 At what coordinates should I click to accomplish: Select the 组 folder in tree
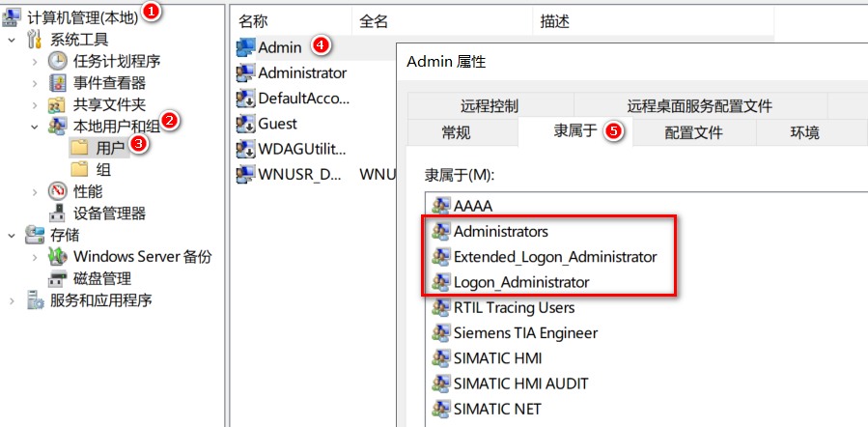coord(103,169)
